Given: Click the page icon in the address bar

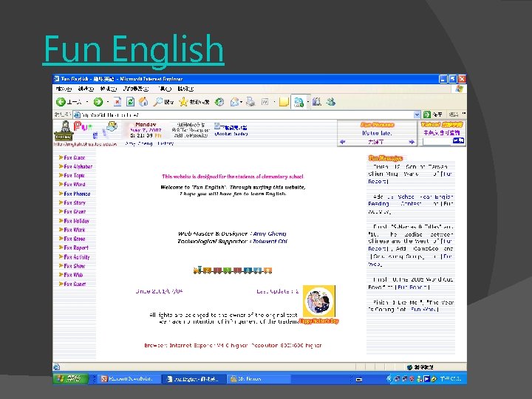Looking at the screenshot, I should [x=77, y=115].
